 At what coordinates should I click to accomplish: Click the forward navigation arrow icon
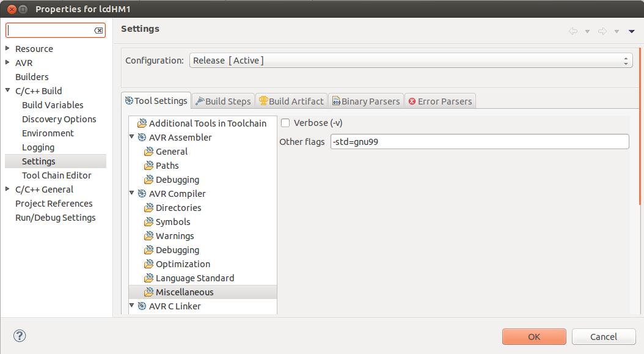602,31
